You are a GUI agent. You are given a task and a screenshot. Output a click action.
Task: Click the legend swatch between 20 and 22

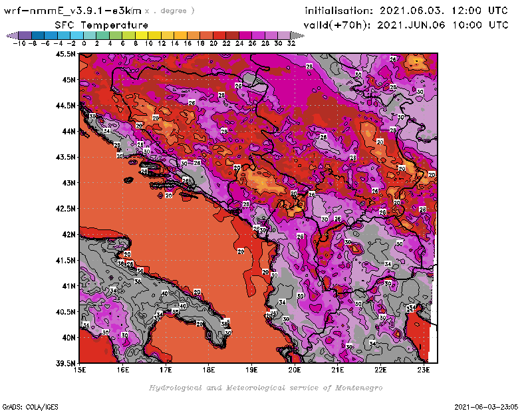pyautogui.click(x=219, y=35)
